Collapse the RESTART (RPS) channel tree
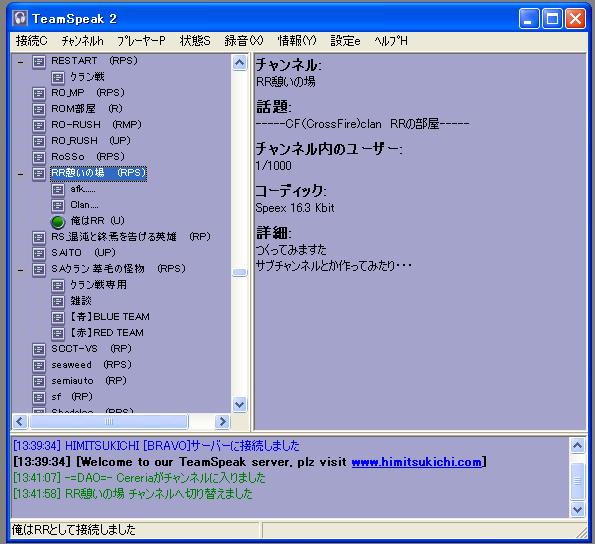 point(20,62)
